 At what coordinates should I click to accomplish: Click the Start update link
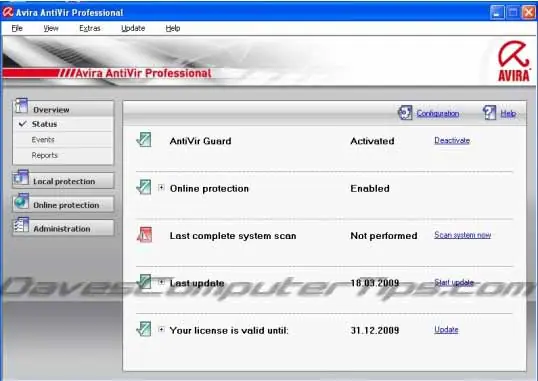click(454, 282)
